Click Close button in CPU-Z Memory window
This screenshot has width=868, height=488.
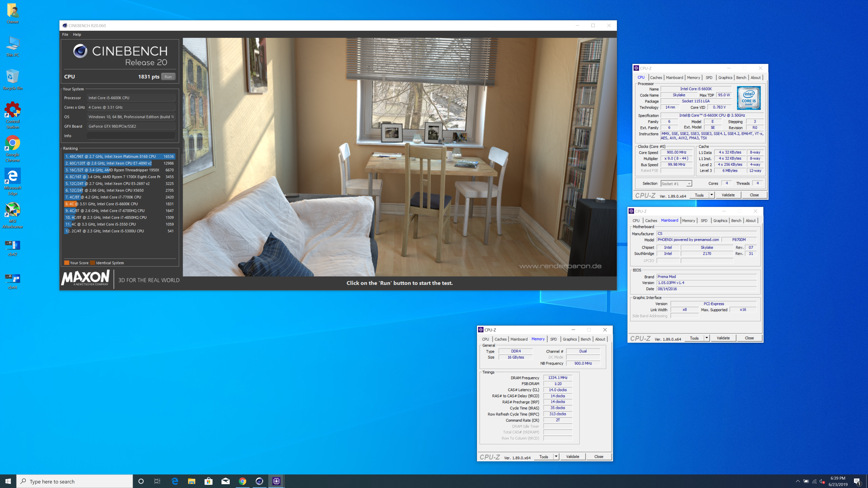tap(598, 457)
